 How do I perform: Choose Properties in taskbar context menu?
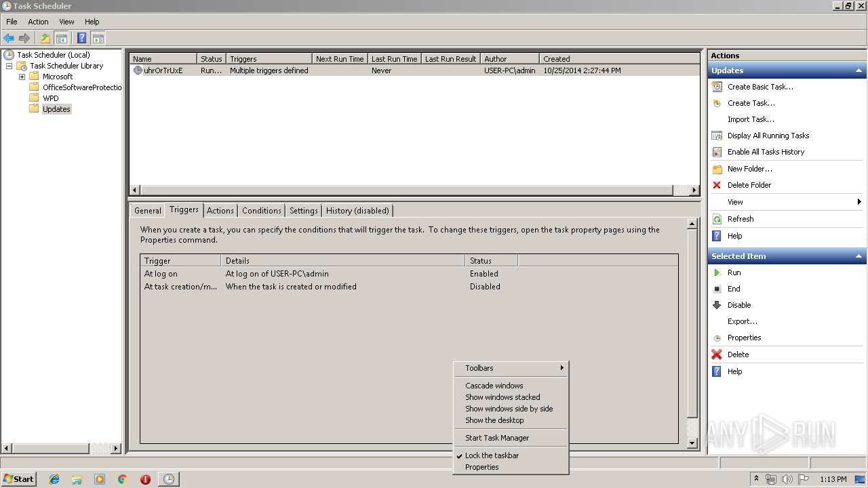point(511,467)
